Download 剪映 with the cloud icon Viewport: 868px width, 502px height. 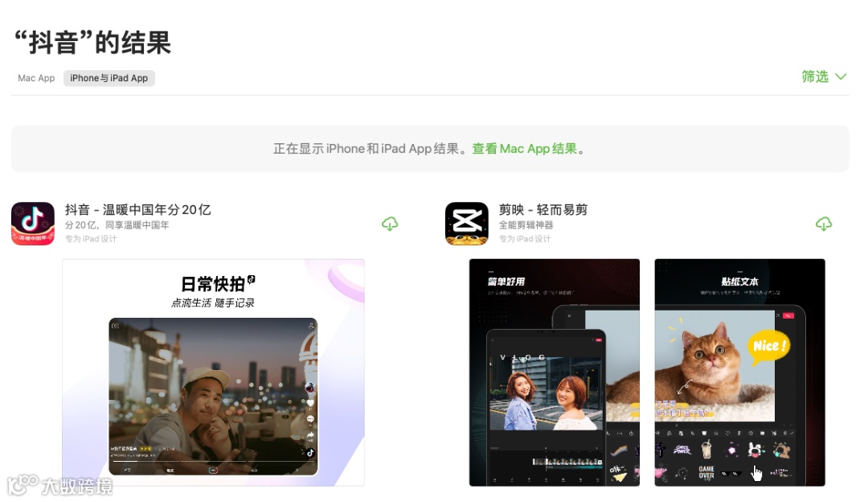(x=824, y=224)
